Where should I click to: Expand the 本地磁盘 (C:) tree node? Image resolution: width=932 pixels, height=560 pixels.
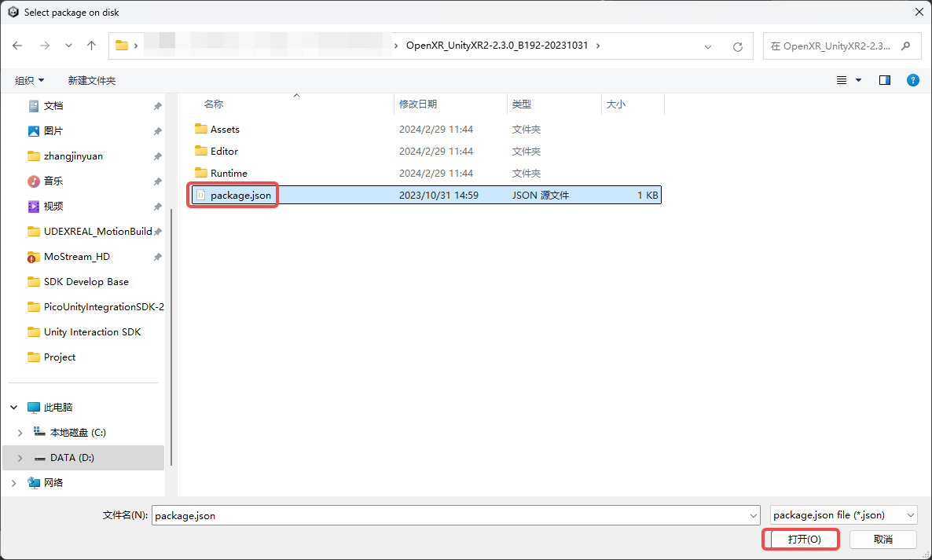tap(20, 433)
